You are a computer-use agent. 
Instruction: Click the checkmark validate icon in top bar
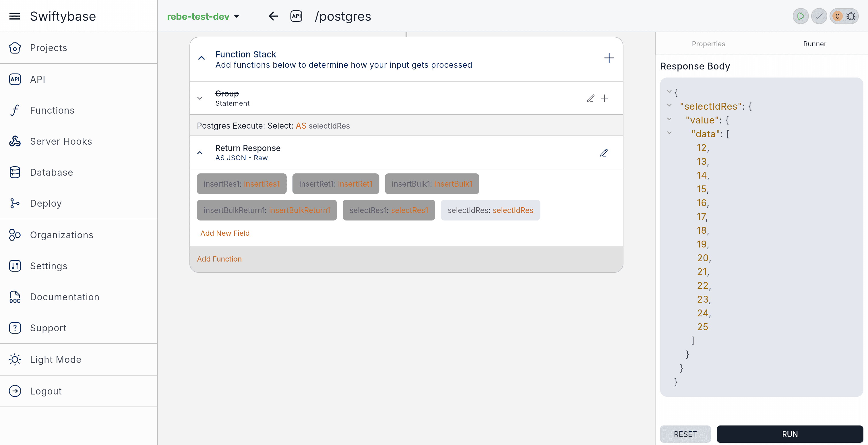pyautogui.click(x=819, y=16)
